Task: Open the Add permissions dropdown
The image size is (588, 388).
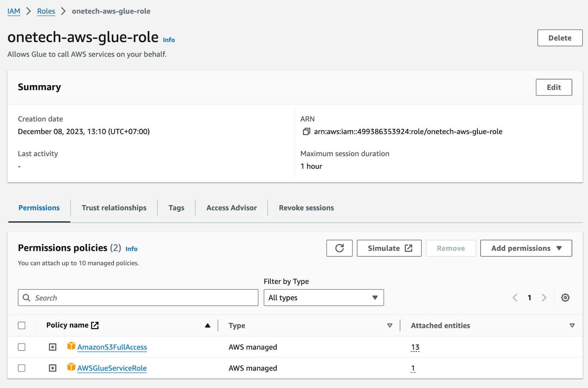Action: pyautogui.click(x=525, y=248)
